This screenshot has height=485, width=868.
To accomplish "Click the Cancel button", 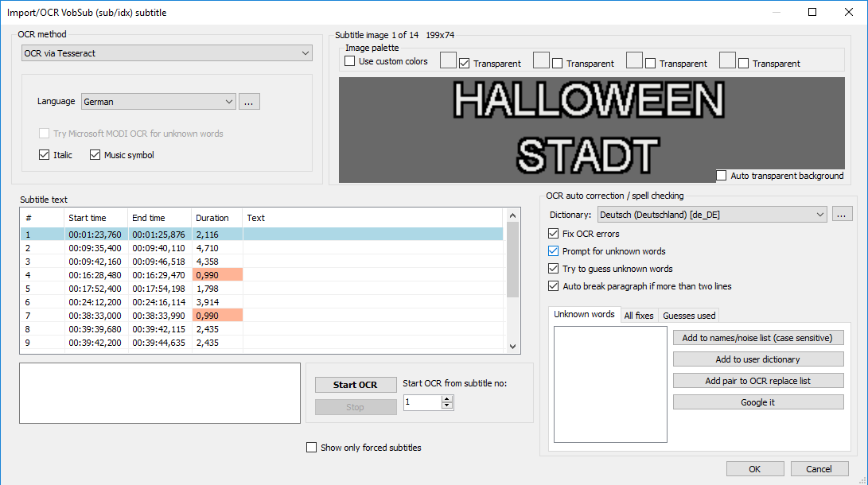I will coord(819,469).
